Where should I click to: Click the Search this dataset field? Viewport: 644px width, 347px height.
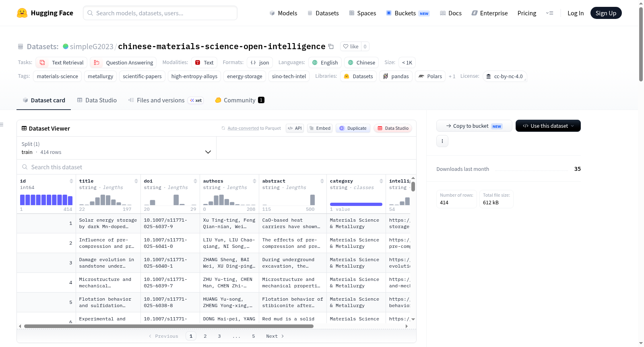coord(217,167)
